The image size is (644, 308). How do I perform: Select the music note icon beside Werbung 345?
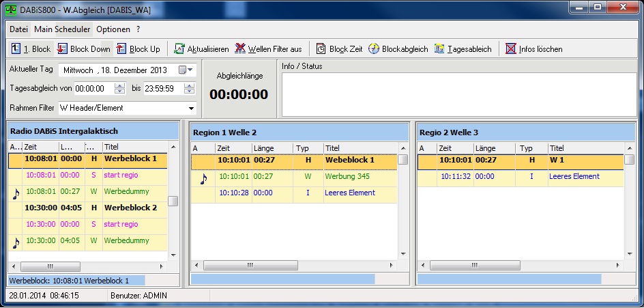tap(203, 179)
